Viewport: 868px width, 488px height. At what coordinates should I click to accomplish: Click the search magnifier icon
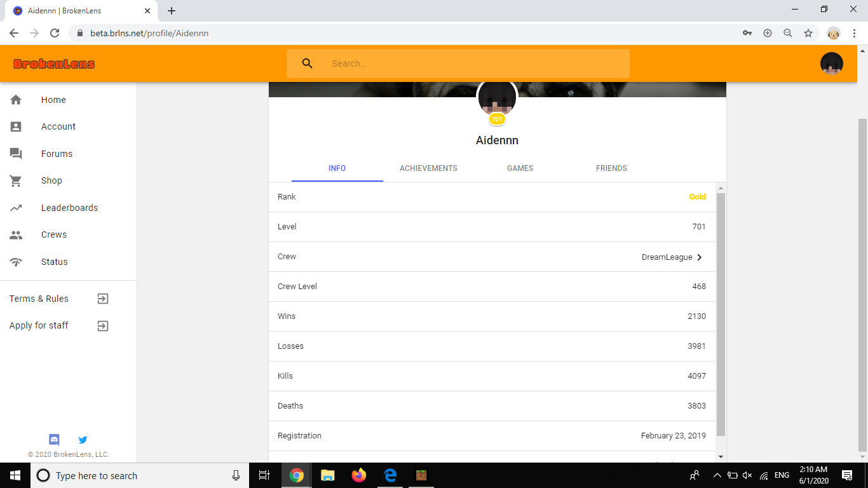point(308,64)
